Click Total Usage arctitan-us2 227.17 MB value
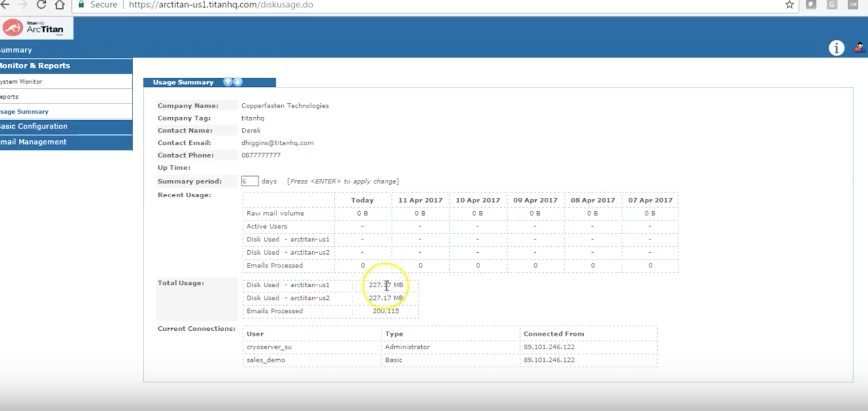 tap(386, 298)
